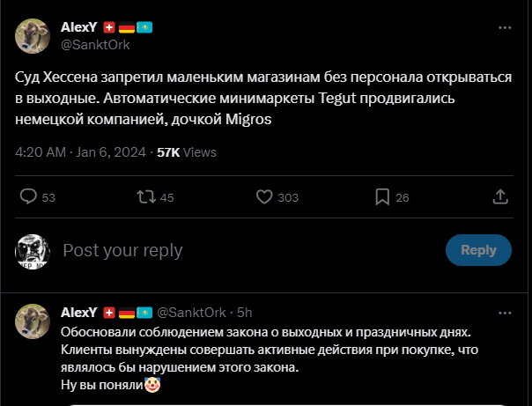Image resolution: width=532 pixels, height=406 pixels.
Task: Like the main tweet with heart icon
Action: 263,197
